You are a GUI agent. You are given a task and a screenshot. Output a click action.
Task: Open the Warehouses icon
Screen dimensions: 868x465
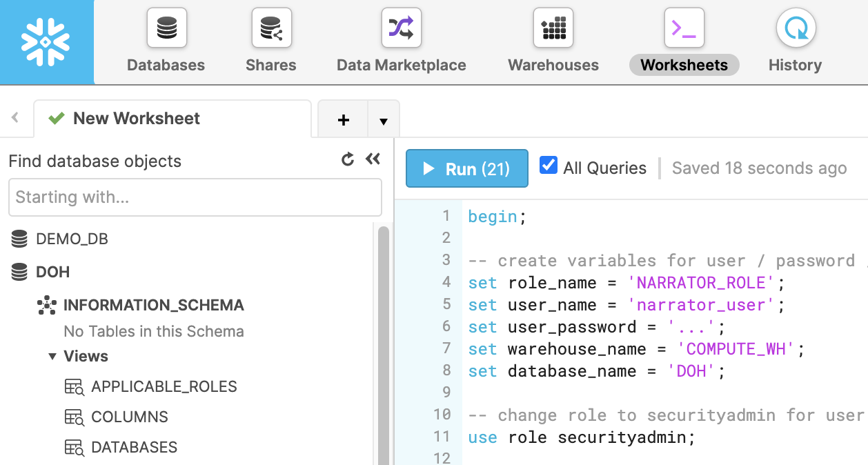click(553, 28)
